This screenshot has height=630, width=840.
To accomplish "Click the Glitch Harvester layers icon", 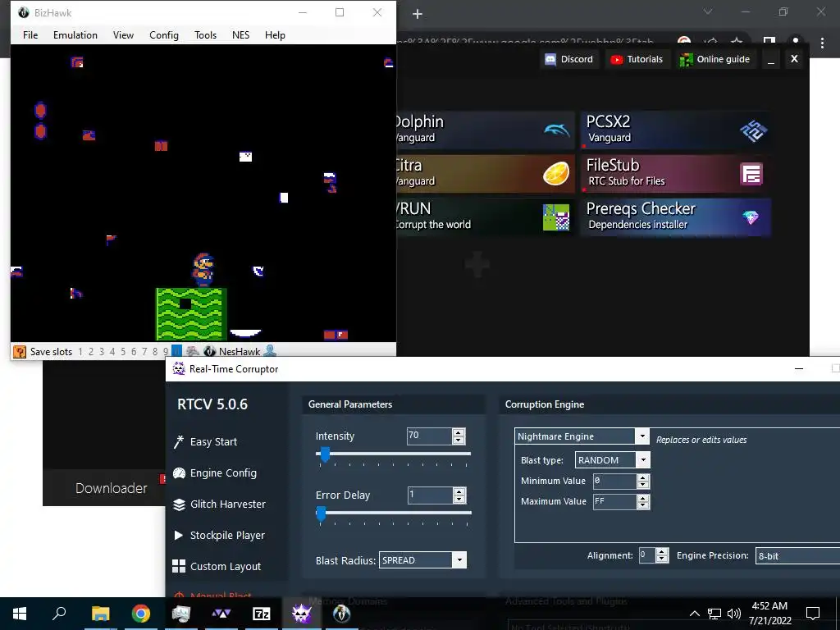I will click(x=179, y=504).
